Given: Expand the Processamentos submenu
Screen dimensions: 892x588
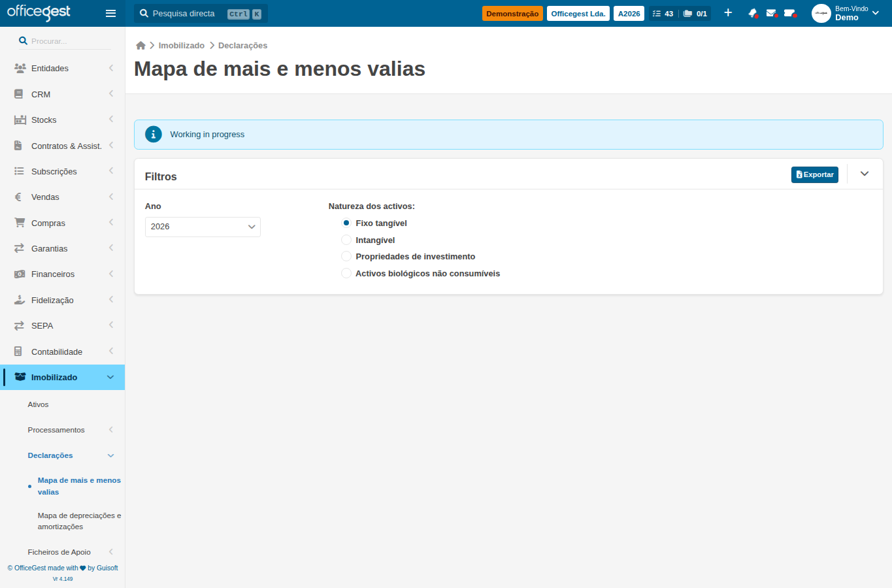Looking at the screenshot, I should pos(63,430).
